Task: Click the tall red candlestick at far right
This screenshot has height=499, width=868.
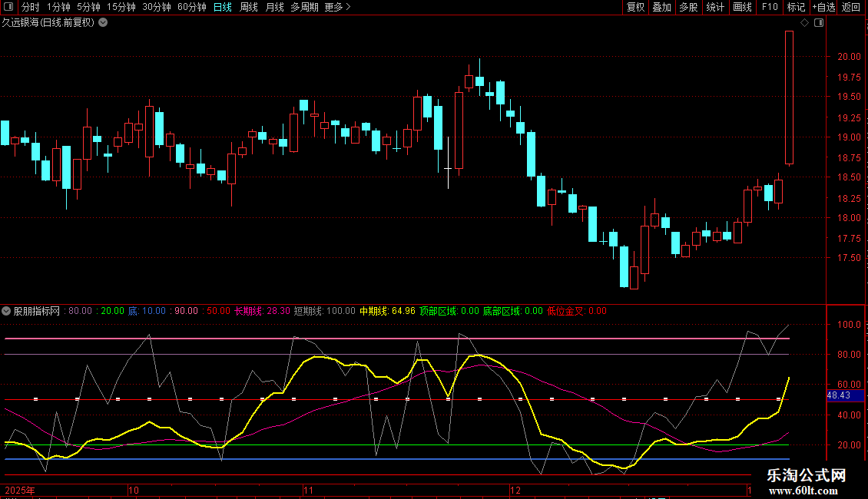Action: coord(789,97)
